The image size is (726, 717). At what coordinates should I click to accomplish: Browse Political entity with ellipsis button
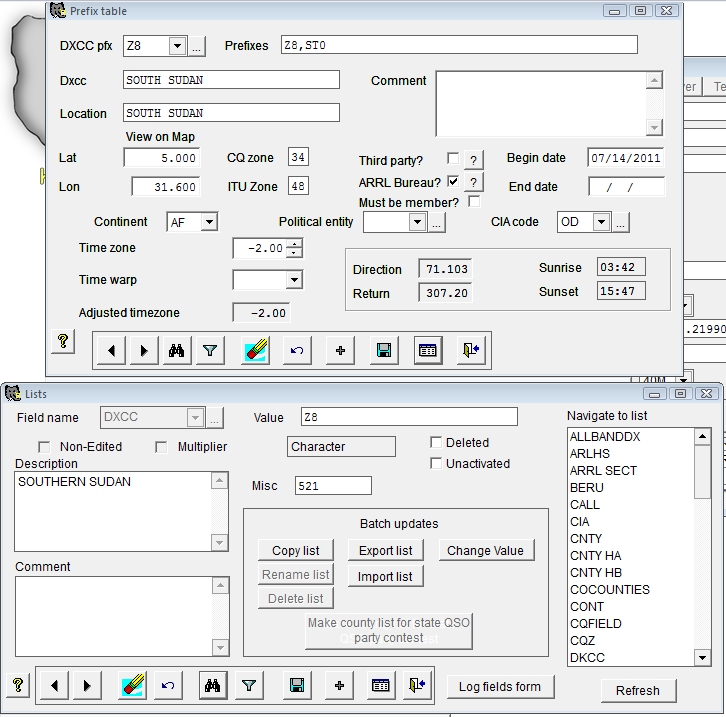[x=436, y=223]
